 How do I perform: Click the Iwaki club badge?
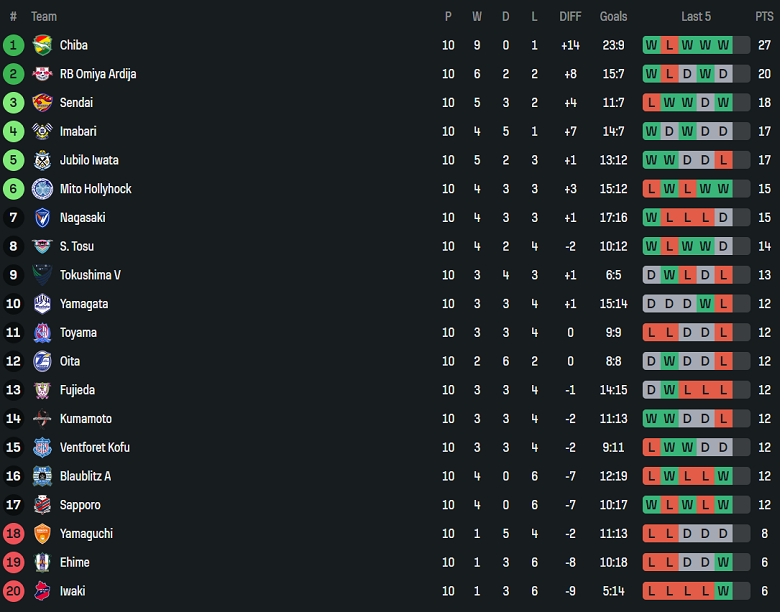pyautogui.click(x=42, y=591)
